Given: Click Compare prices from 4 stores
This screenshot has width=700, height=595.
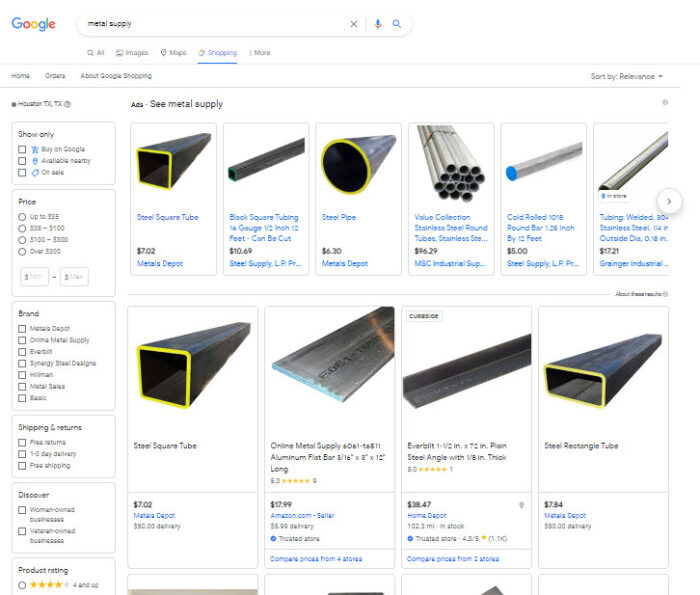Looking at the screenshot, I should pyautogui.click(x=316, y=559).
